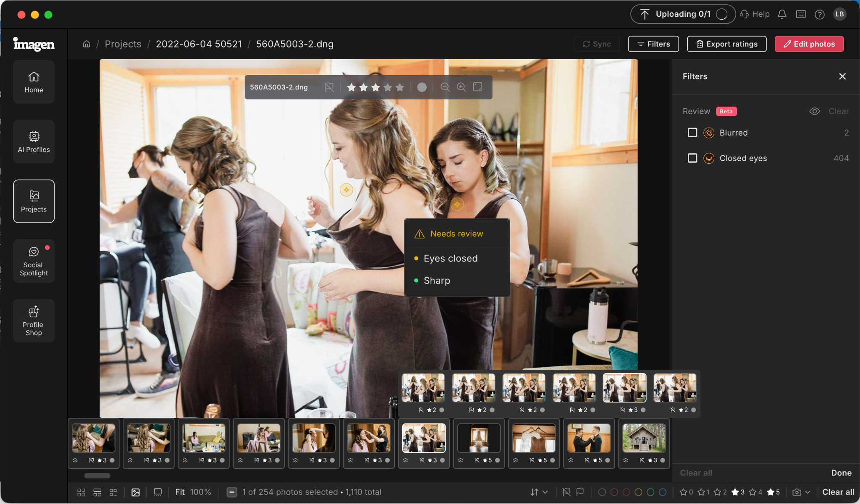
Task: Click the question mark help icon
Action: pos(819,14)
